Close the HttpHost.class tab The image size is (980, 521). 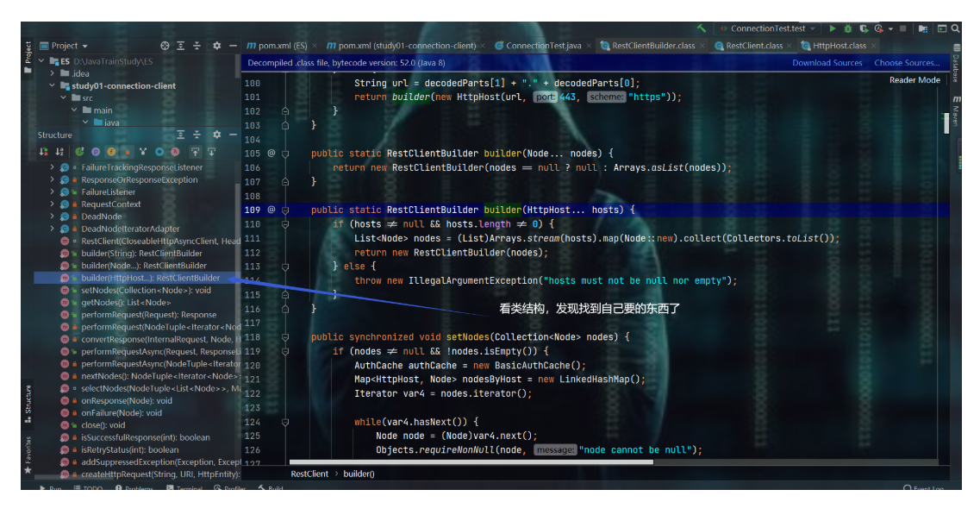[x=874, y=46]
